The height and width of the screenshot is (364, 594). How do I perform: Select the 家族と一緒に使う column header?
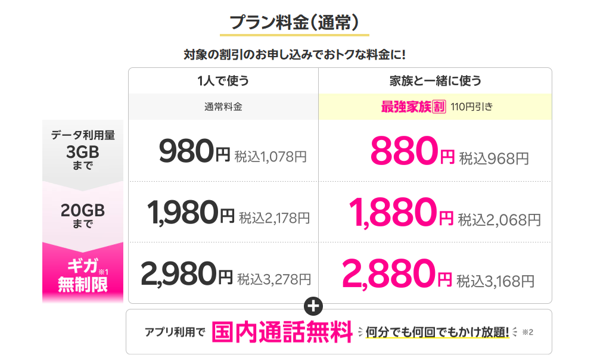click(x=435, y=81)
